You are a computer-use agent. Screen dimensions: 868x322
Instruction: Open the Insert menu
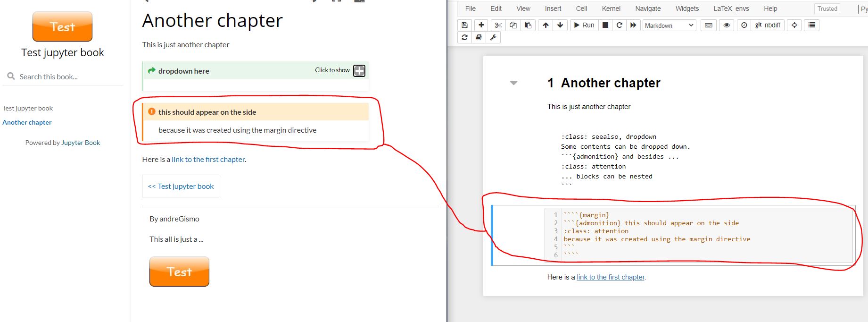[x=553, y=8]
